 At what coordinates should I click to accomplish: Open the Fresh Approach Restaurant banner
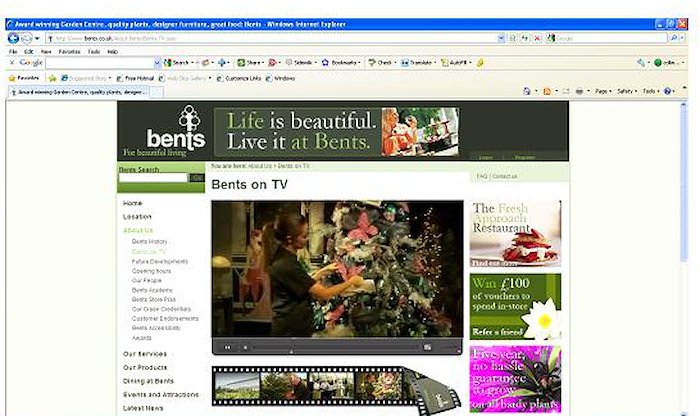515,233
